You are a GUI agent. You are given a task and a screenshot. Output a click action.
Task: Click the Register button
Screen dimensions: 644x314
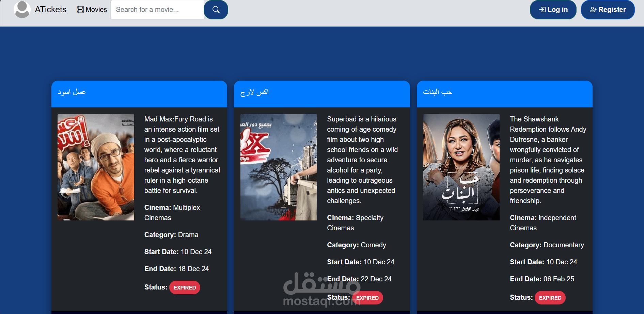608,10
